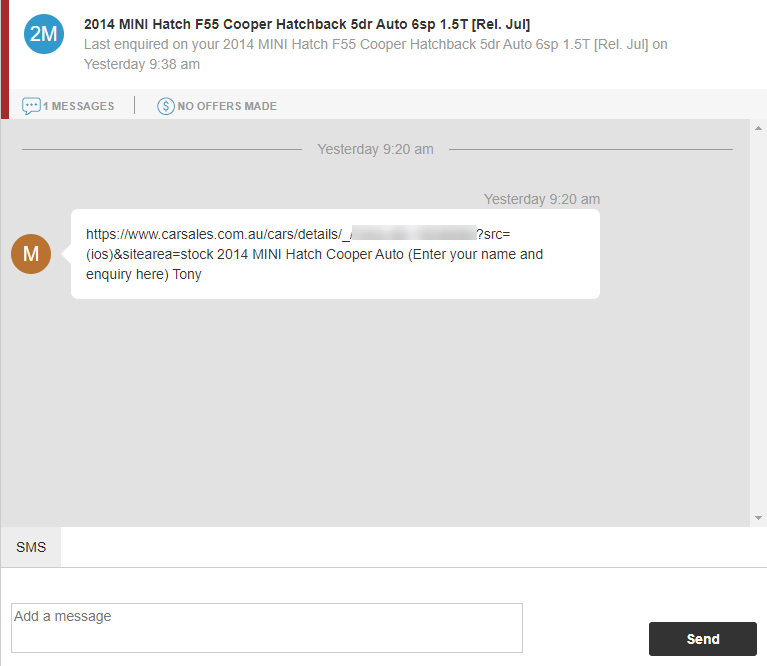Click the blue 2M avatar icon

point(43,34)
